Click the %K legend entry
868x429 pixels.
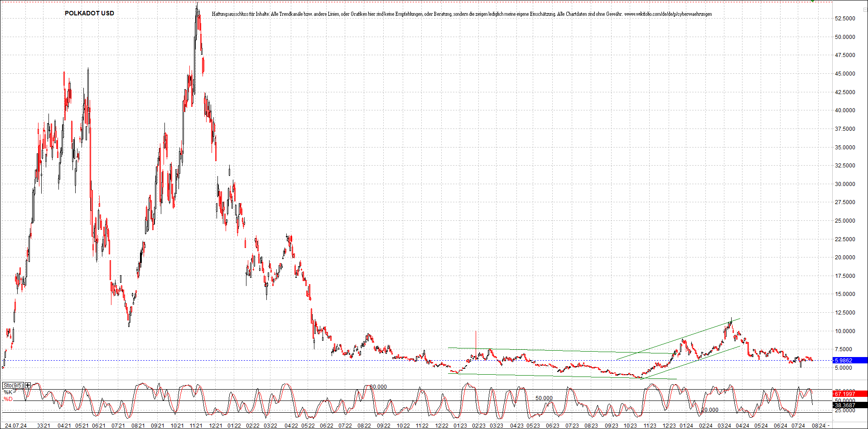(8, 392)
